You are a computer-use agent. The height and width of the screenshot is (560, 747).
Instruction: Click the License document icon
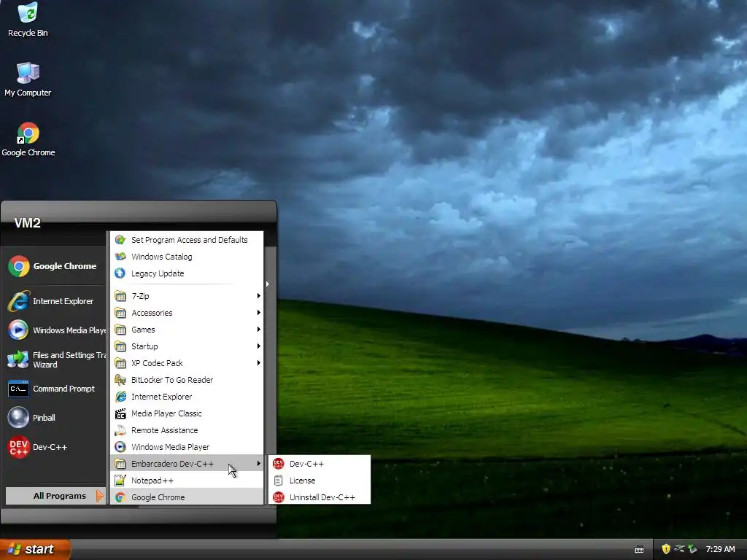(279, 481)
